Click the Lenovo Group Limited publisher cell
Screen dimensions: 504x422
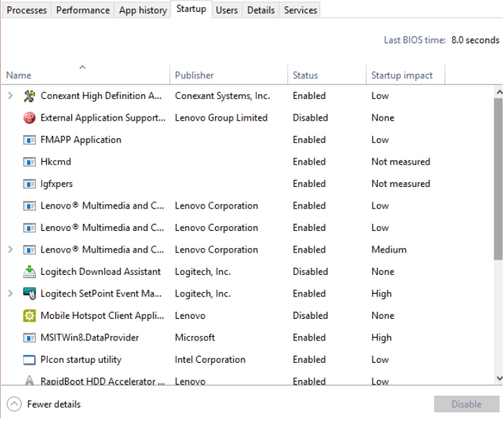(221, 118)
